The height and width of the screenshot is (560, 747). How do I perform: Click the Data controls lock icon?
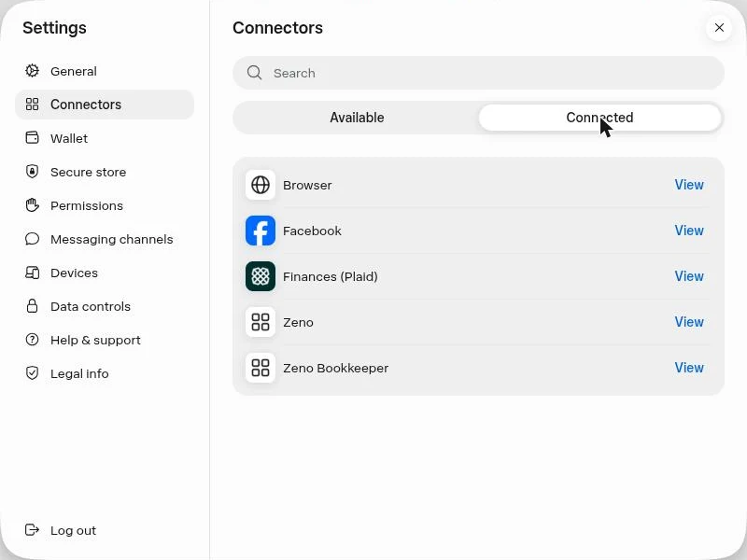(32, 306)
